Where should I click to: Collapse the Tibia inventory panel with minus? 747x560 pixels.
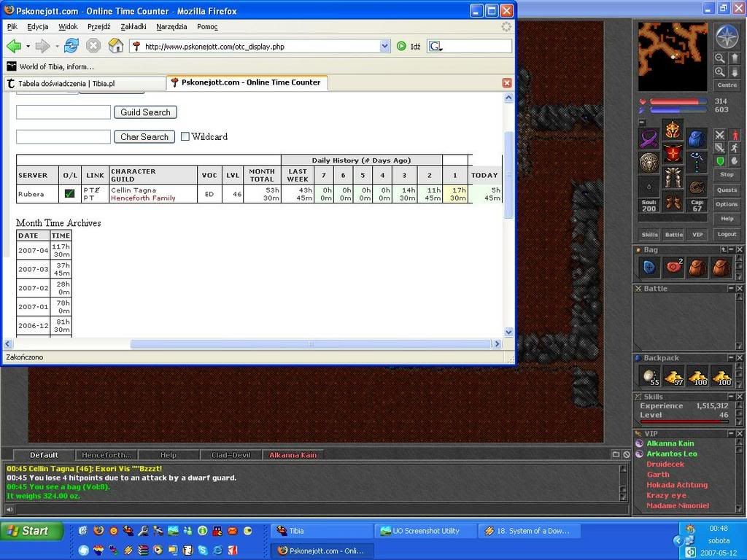(x=642, y=122)
